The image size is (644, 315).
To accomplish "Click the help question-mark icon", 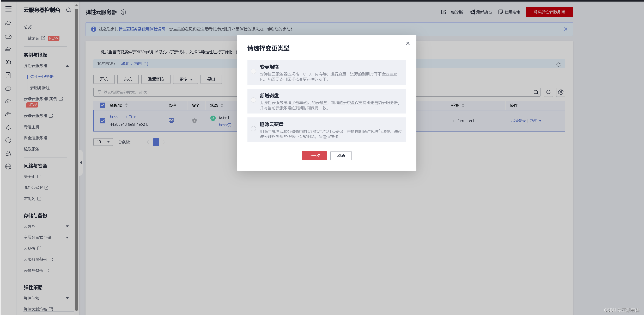I will click(123, 12).
